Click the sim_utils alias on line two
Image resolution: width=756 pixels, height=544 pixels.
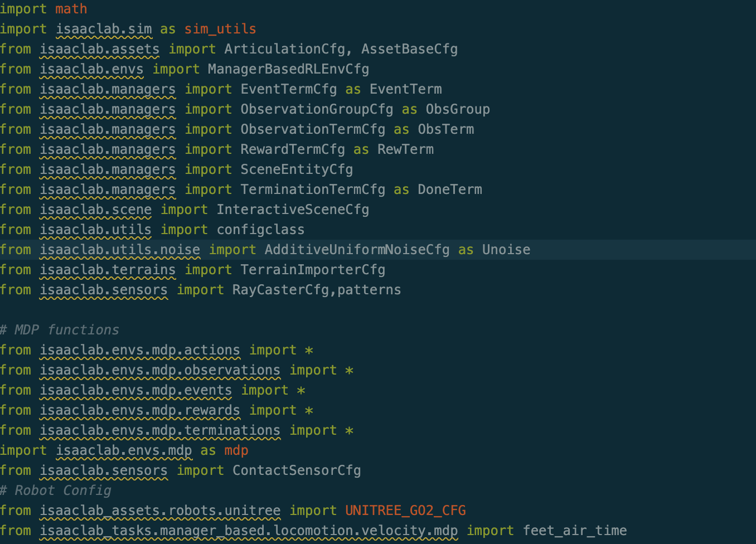(220, 29)
